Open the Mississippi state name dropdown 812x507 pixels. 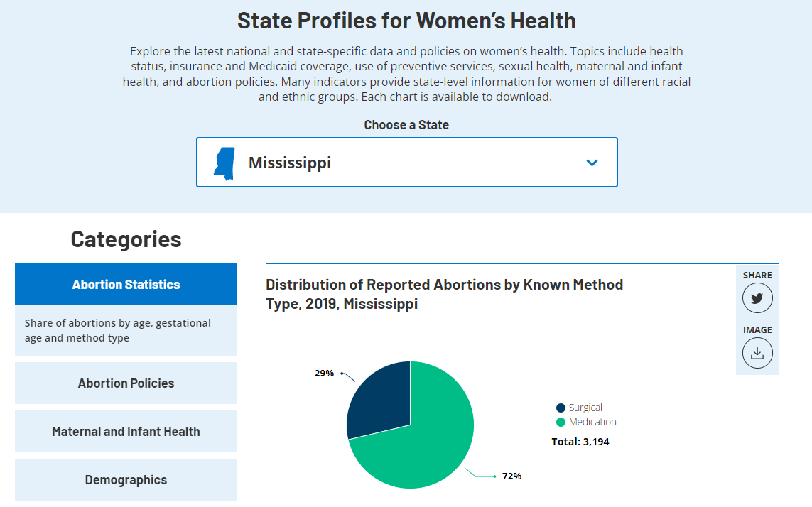tap(290, 163)
